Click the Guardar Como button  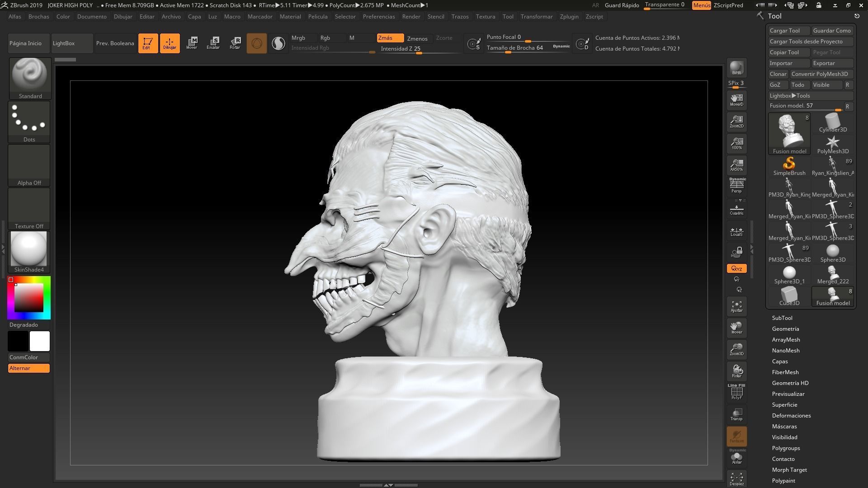point(832,31)
